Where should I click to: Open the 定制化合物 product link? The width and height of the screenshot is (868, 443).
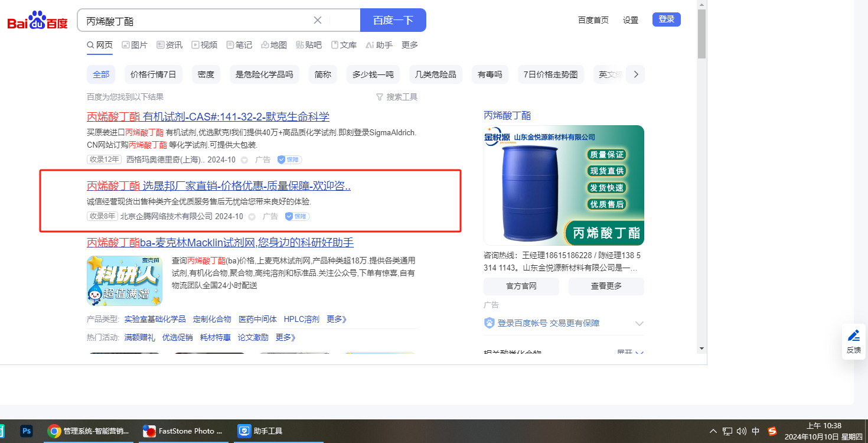tap(212, 319)
